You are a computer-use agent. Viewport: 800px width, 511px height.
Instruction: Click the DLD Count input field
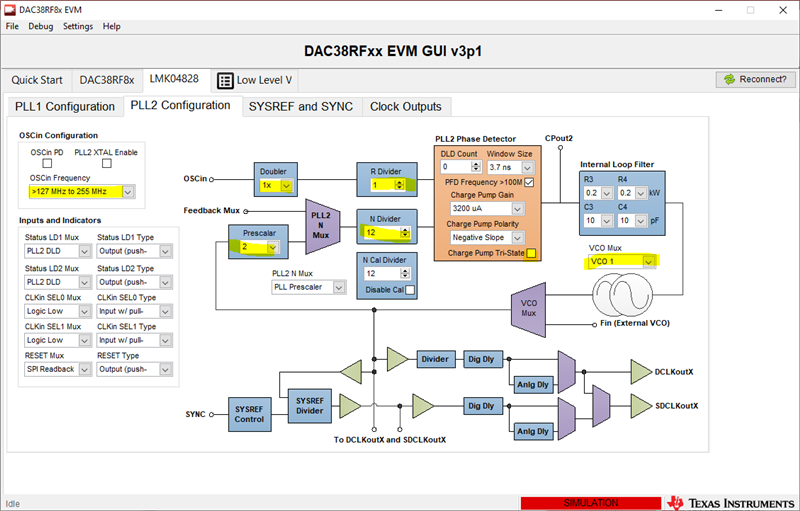(456, 167)
